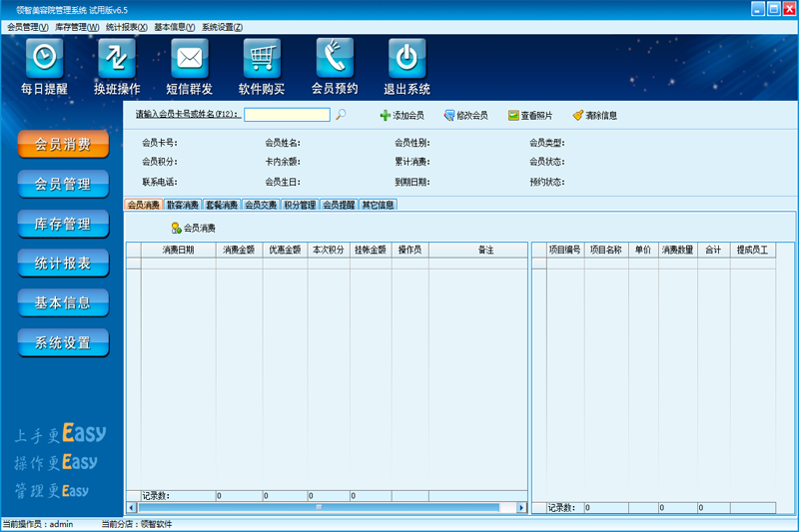Click the 挂帐金额 column header
Image resolution: width=799 pixels, height=532 pixels.
[x=371, y=250]
